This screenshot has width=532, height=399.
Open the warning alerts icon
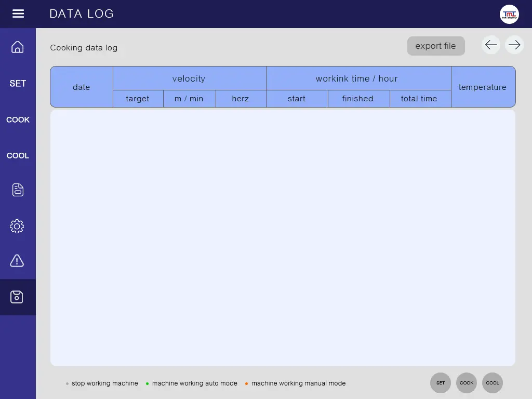point(17,261)
